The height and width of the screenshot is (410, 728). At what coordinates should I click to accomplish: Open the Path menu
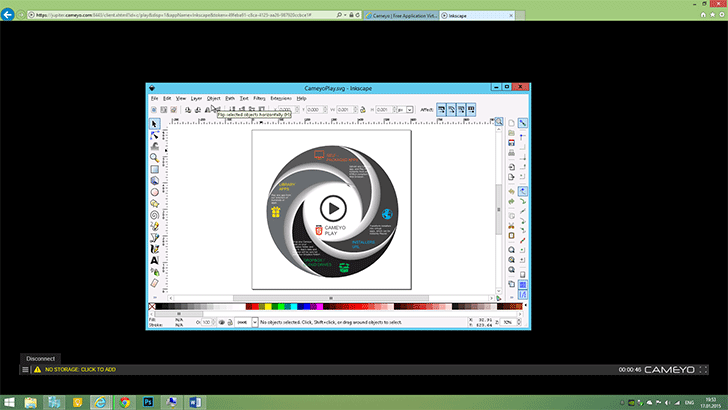click(x=230, y=98)
